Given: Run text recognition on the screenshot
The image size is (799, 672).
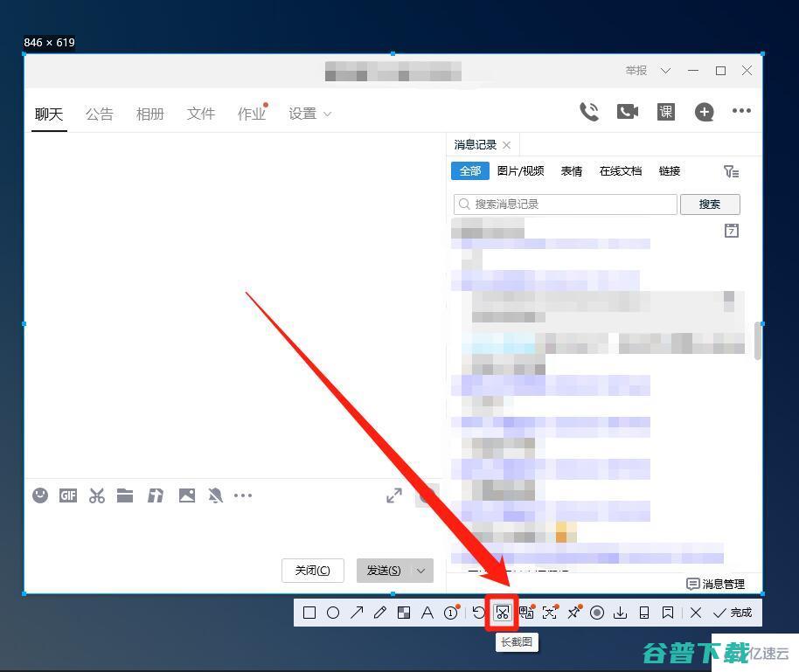Looking at the screenshot, I should [550, 612].
